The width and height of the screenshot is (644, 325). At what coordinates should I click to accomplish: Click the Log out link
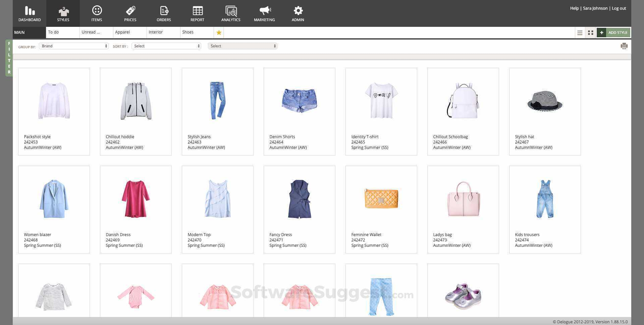click(619, 8)
